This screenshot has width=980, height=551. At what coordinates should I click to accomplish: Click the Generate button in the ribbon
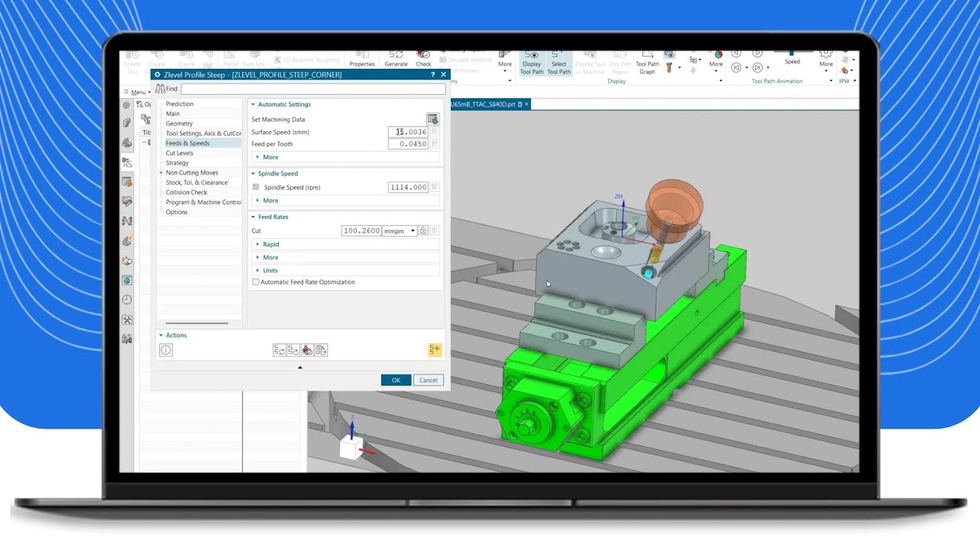pyautogui.click(x=396, y=59)
